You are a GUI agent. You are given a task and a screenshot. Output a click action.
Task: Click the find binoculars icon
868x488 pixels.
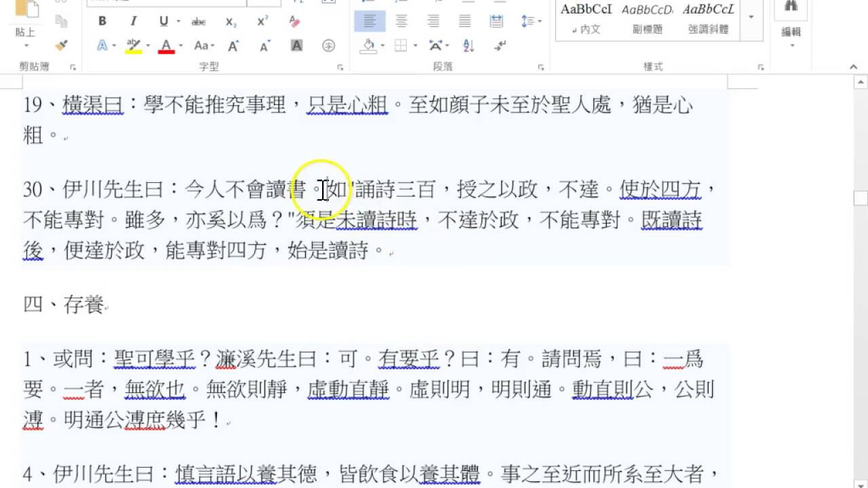(x=791, y=7)
